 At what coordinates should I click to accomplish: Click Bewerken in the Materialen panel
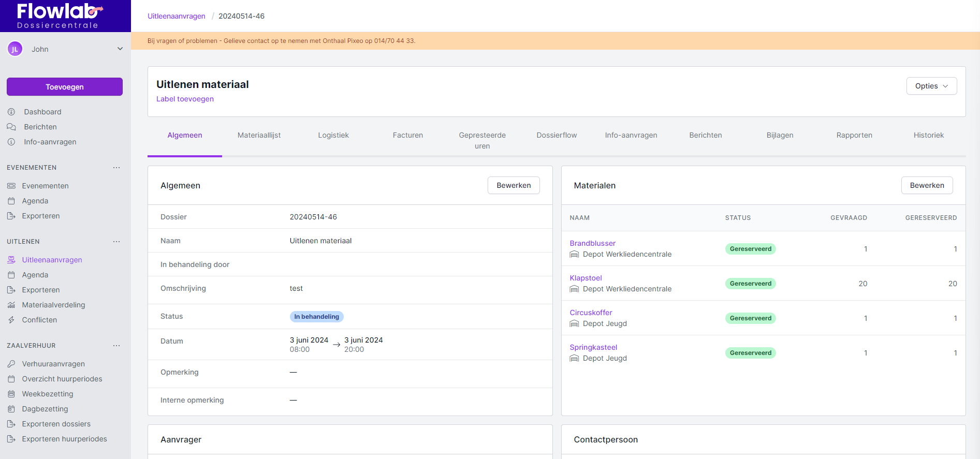click(x=926, y=185)
